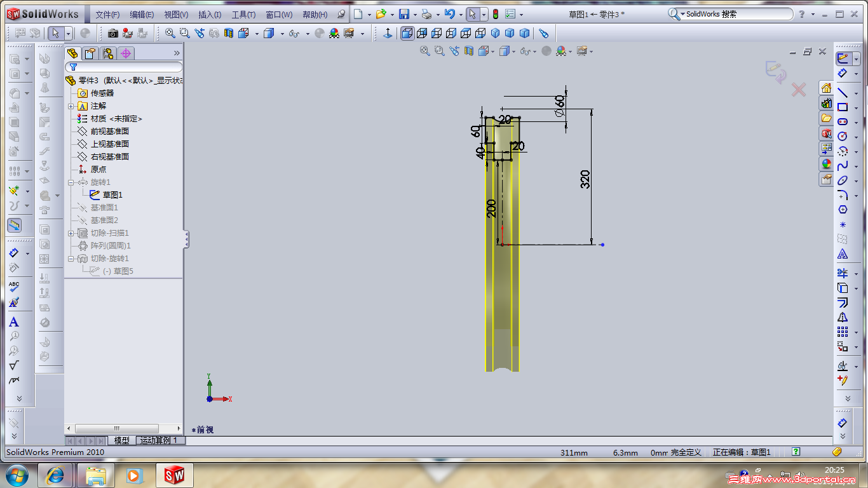868x488 pixels.
Task: Select the Ellipse sketch tool
Action: pos(843,180)
